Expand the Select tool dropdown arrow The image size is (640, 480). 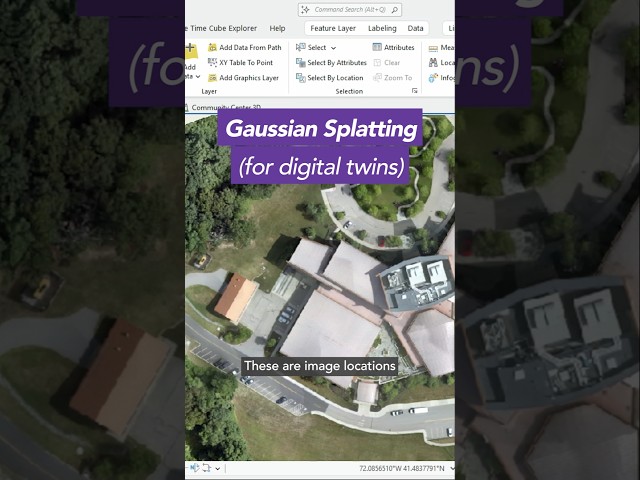(333, 48)
